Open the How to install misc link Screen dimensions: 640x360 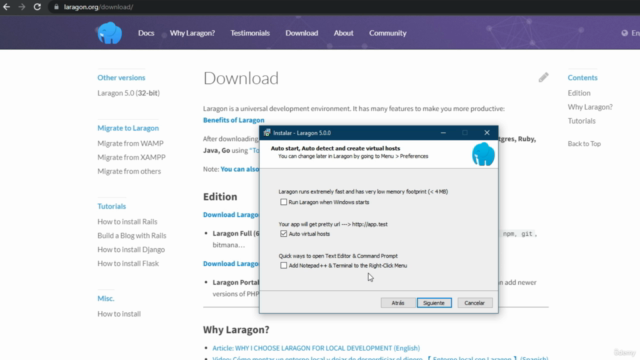coord(119,314)
